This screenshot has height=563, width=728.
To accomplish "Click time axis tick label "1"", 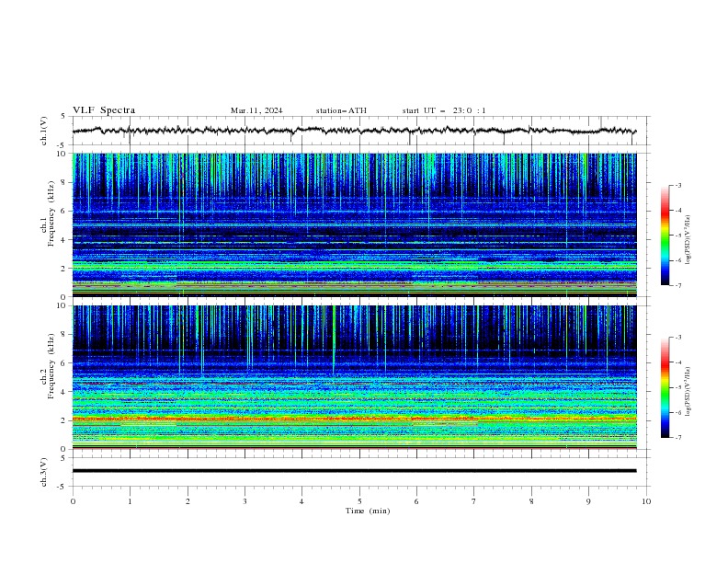I will [x=130, y=501].
